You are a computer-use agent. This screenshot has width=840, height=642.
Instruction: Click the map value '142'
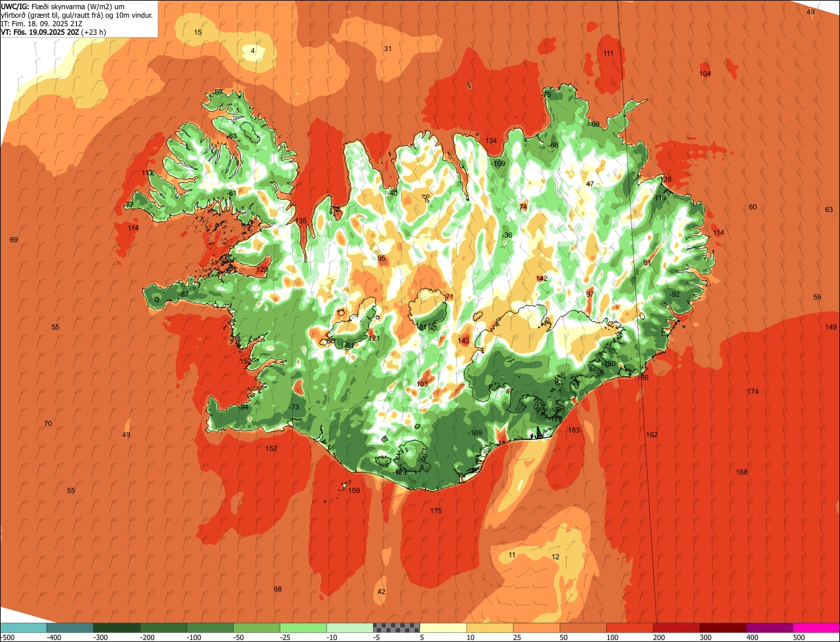pos(541,278)
